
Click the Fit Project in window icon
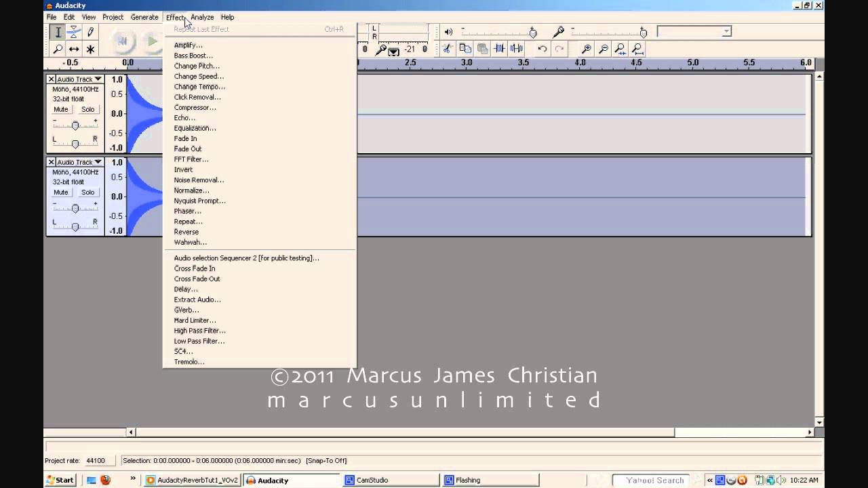click(637, 49)
